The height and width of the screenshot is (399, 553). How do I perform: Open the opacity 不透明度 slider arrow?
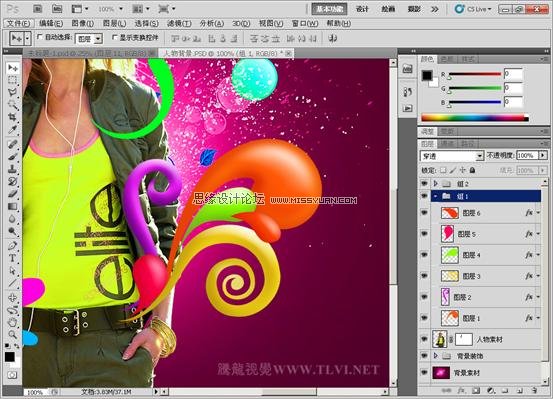(x=543, y=155)
